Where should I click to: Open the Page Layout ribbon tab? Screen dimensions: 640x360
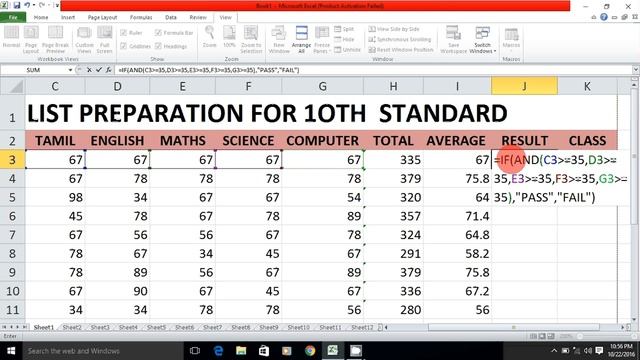tap(102, 17)
